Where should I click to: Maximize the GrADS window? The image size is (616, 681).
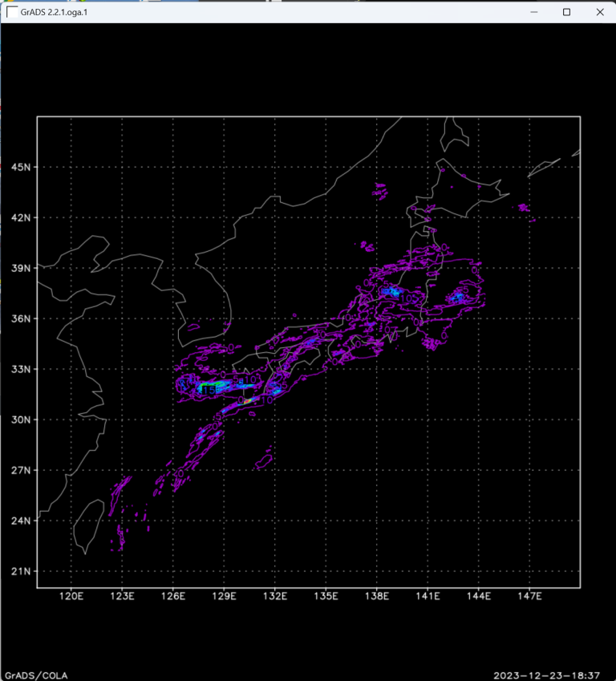tap(566, 12)
